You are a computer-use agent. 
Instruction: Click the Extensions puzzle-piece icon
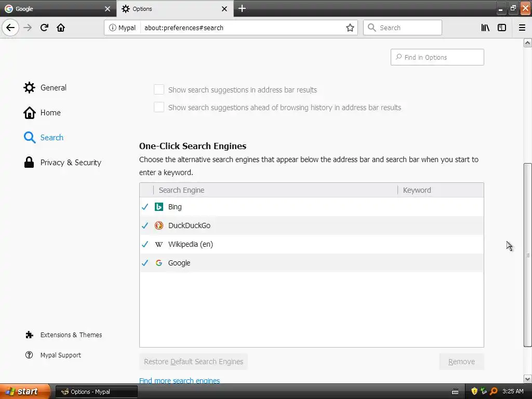(x=29, y=335)
